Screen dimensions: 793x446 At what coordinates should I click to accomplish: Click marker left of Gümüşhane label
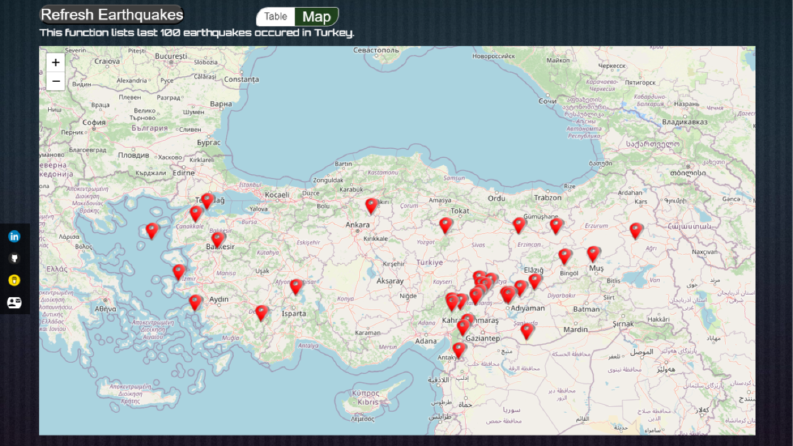(x=519, y=225)
